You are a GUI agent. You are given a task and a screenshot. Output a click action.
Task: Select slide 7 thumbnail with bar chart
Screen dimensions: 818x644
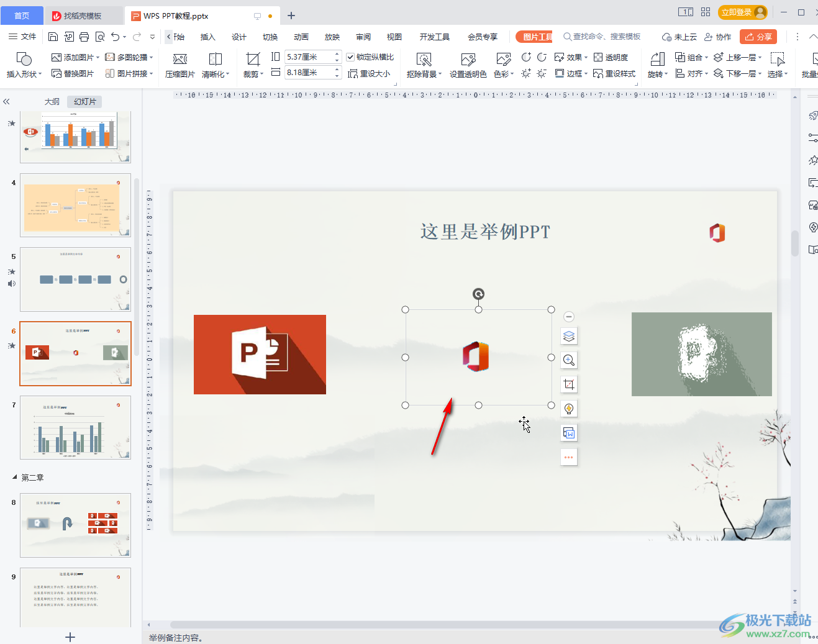point(75,427)
